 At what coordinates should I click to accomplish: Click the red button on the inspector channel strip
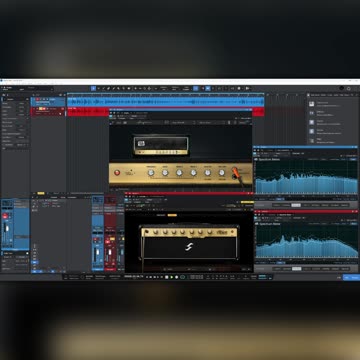pos(5,216)
